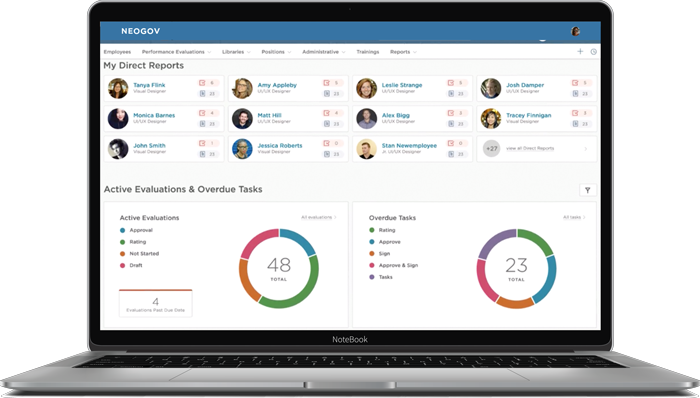Toggle Tasks legend in Overdue Tasks
Viewport: 700px width, 398px height.
[381, 277]
